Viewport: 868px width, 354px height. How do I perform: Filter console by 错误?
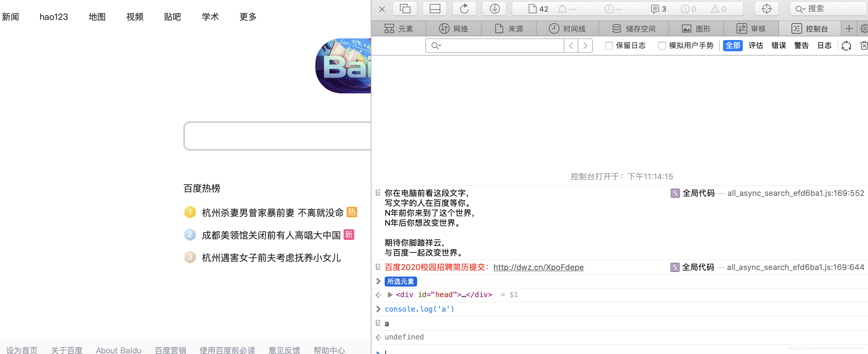click(778, 45)
